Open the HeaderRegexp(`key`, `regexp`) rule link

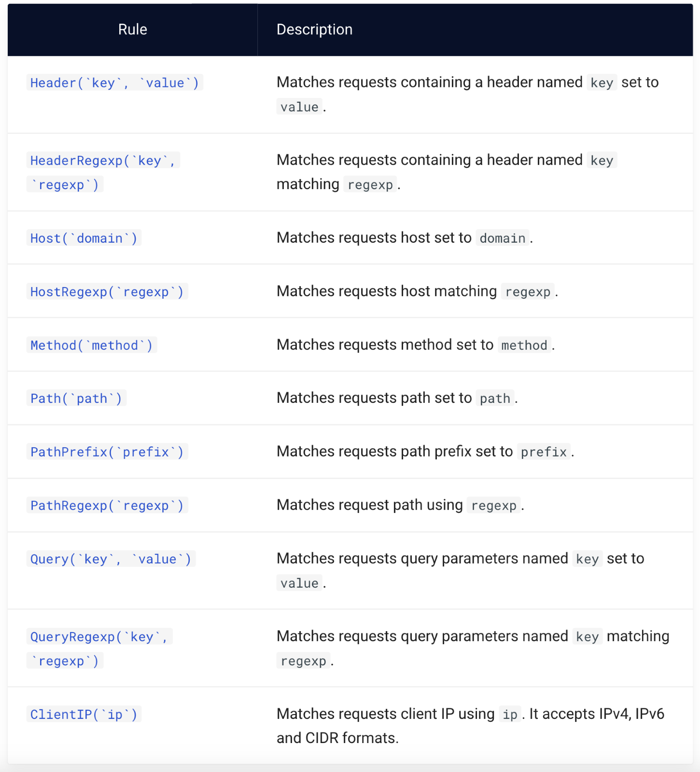click(x=103, y=161)
